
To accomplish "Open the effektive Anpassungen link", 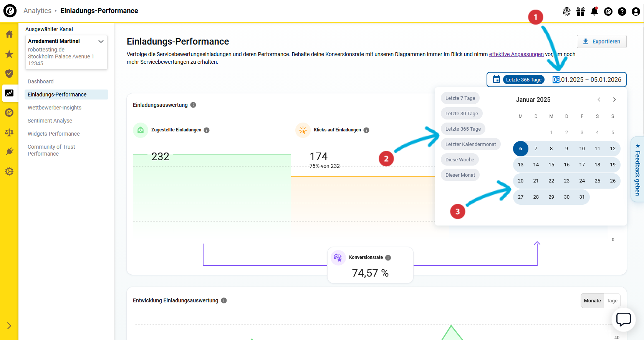I will (516, 54).
